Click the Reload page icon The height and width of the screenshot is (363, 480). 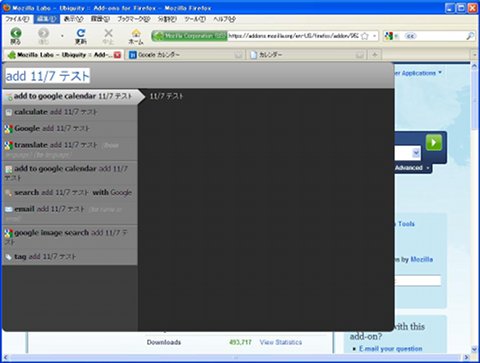(81, 33)
